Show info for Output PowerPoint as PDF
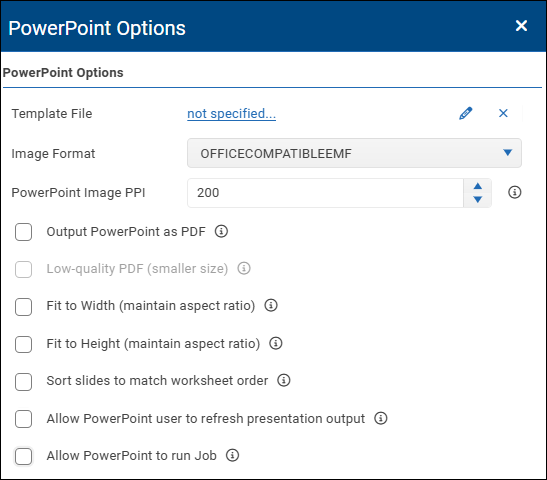 coord(221,231)
